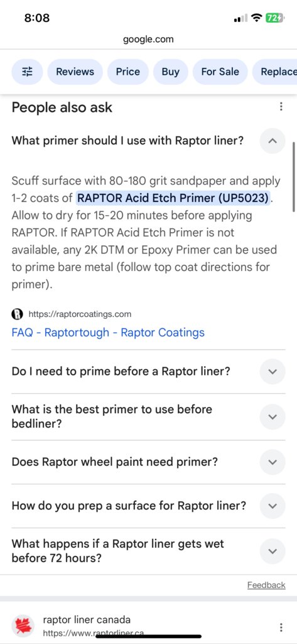297x644 pixels.
Task: Tap the battery indicator in status bar
Action: pos(274,18)
